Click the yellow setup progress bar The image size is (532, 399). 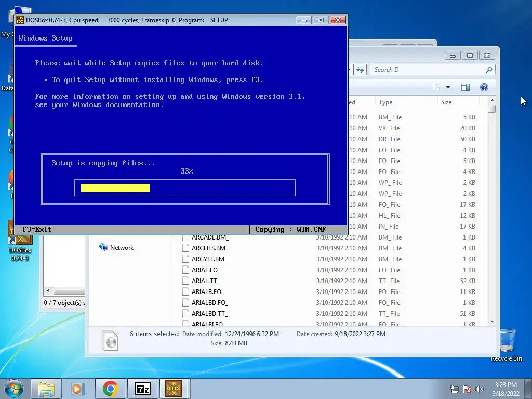(x=115, y=188)
